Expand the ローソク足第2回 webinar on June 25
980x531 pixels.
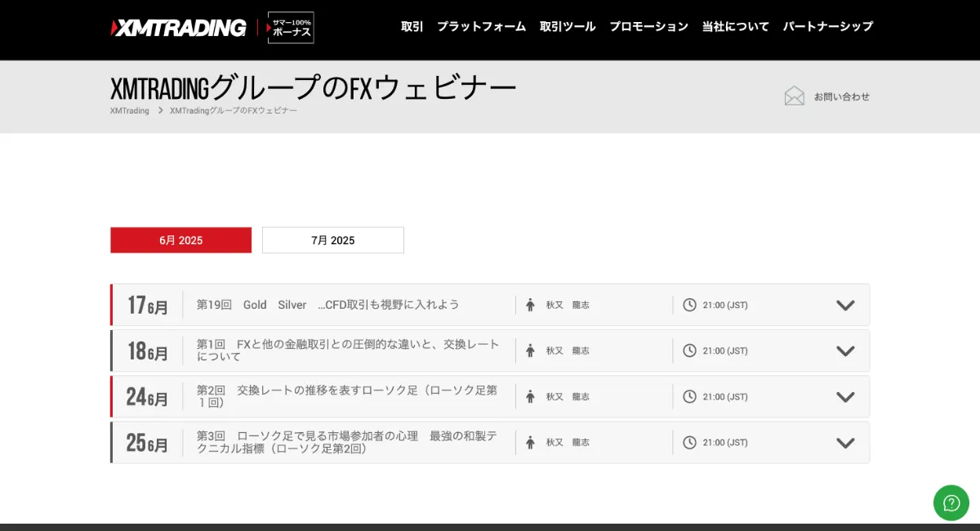coord(845,442)
